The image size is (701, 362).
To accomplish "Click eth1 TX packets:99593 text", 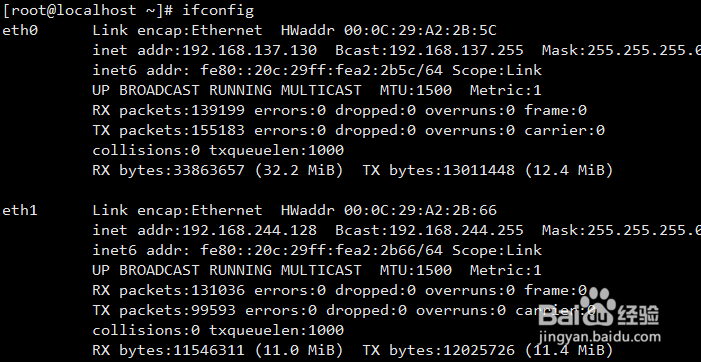I will [x=164, y=310].
